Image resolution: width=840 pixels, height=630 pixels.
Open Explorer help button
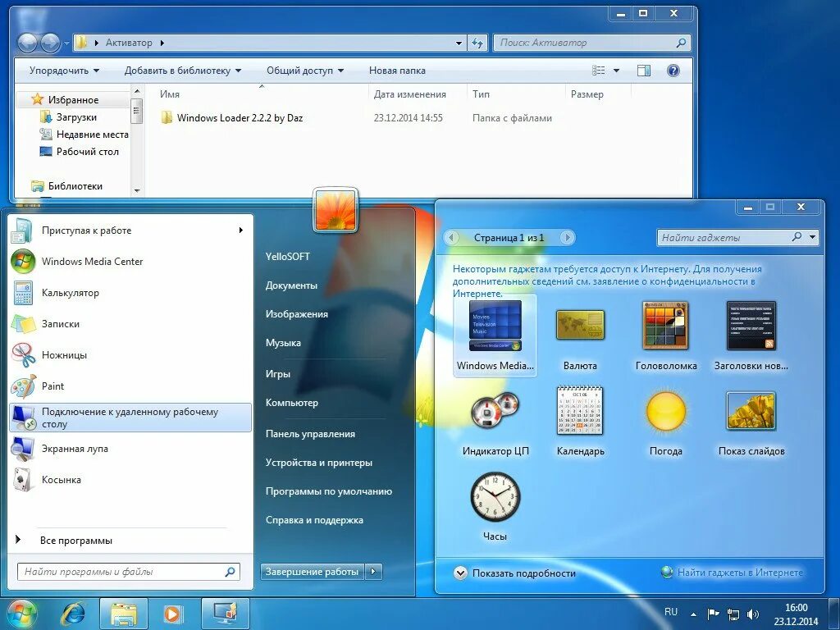tap(673, 71)
